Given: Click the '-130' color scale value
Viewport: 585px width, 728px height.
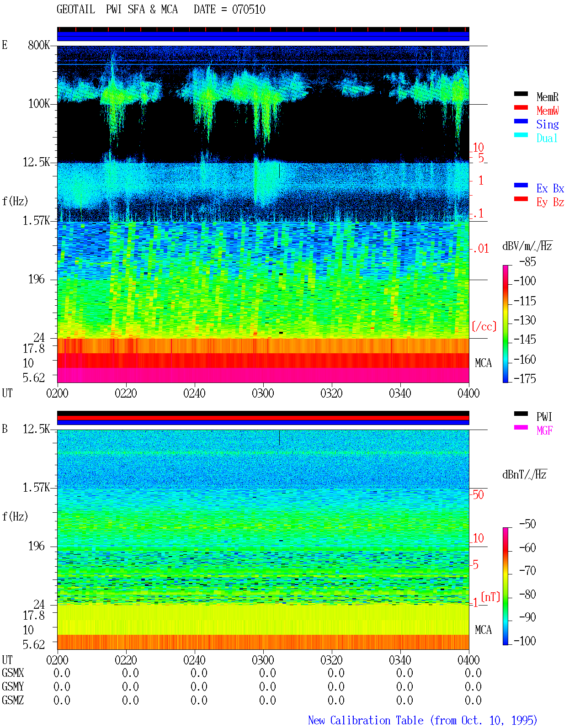Looking at the screenshot, I should [525, 320].
